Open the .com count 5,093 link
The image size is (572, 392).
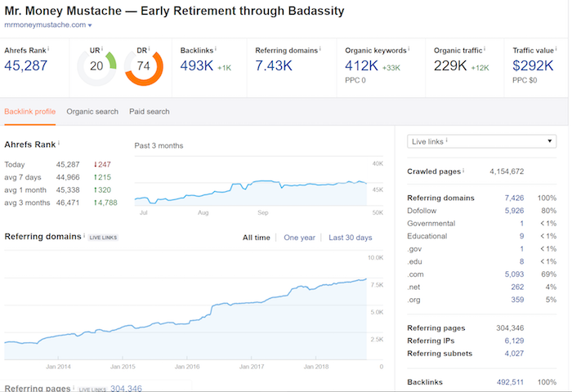(514, 274)
